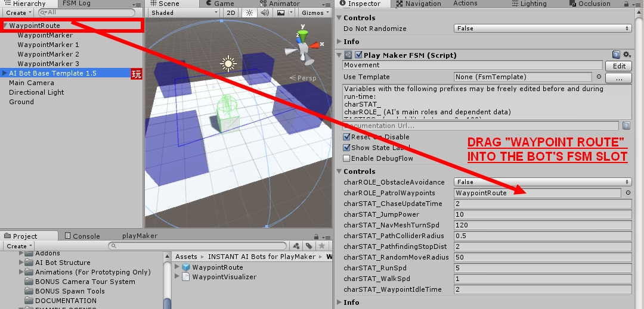Click the Project search field
The width and height of the screenshot is (644, 309).
[197, 246]
